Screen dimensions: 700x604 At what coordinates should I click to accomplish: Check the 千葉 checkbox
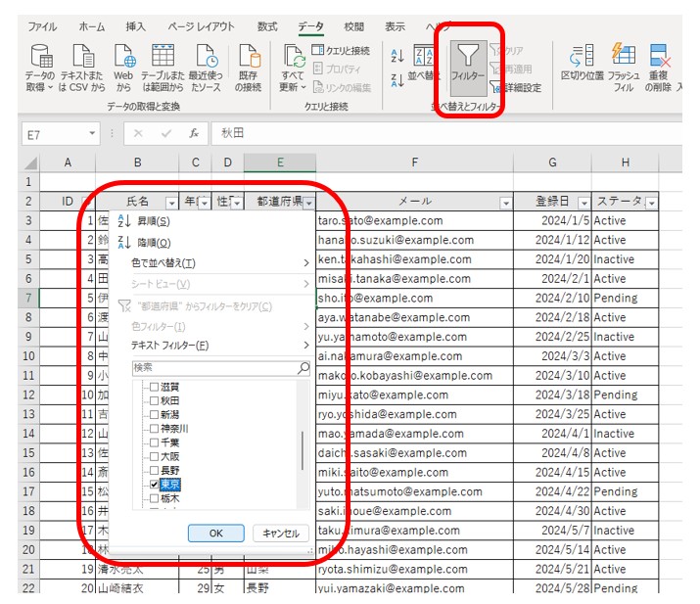(x=154, y=442)
